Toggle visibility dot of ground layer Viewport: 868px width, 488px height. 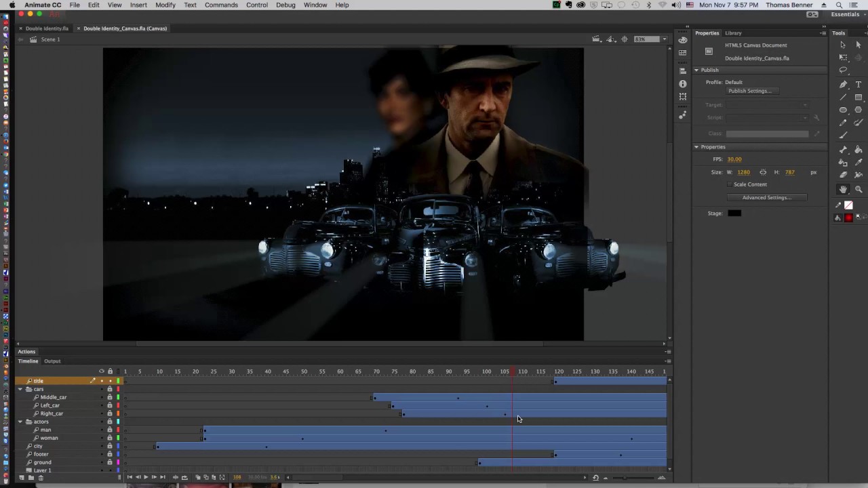[102, 462]
